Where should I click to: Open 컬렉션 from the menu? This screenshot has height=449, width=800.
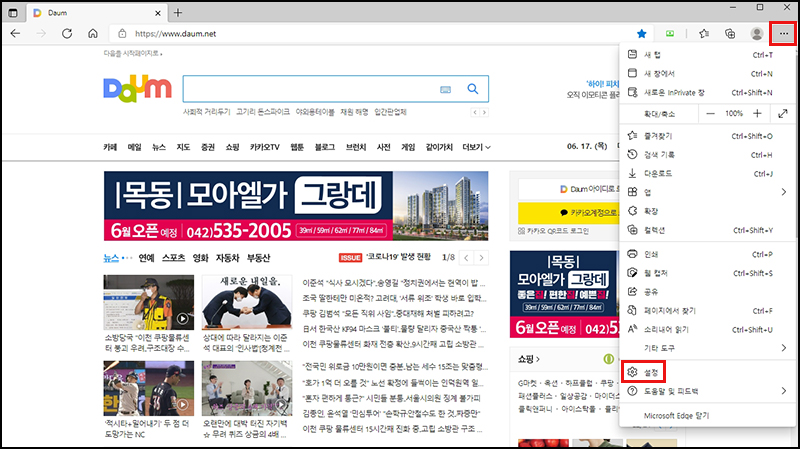707,230
